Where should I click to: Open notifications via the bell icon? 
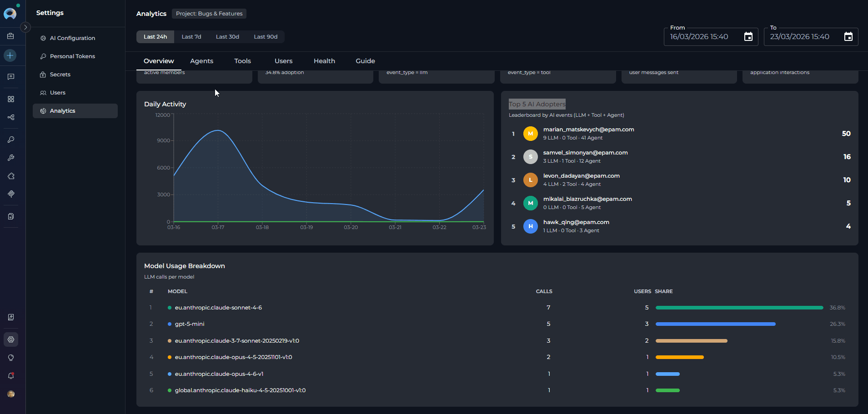pos(10,376)
